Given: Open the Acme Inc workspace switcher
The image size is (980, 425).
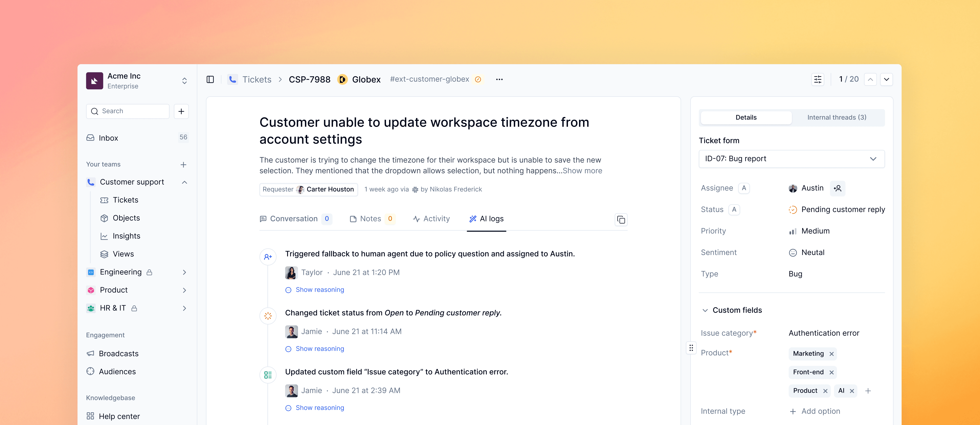Looking at the screenshot, I should (184, 81).
